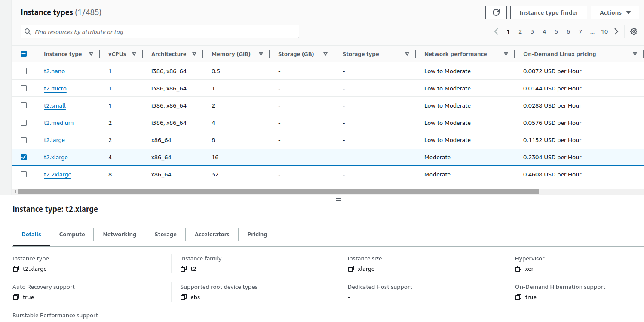
Task: Click the Instance type finder button
Action: pos(549,12)
